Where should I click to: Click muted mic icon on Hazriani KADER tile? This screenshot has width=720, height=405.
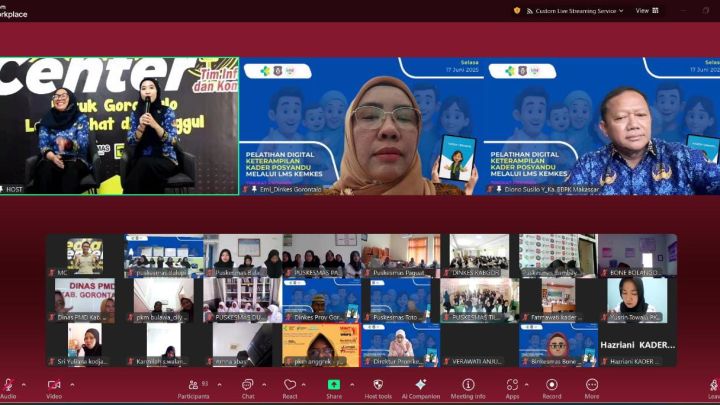[605, 362]
